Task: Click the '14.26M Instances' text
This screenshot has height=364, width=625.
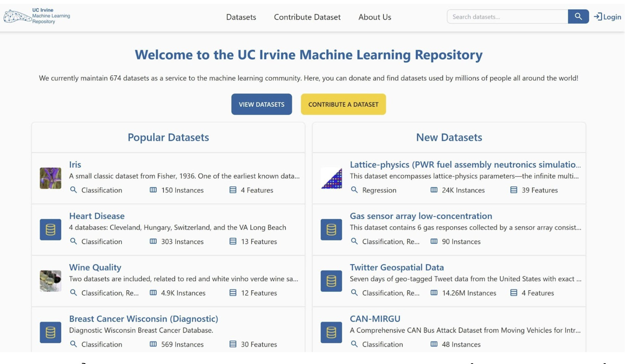Action: tap(469, 293)
